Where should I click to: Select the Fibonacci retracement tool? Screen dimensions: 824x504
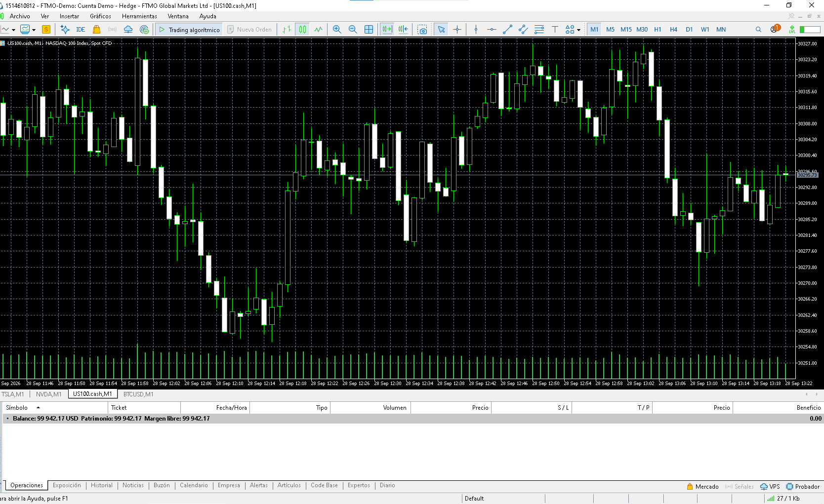click(539, 30)
